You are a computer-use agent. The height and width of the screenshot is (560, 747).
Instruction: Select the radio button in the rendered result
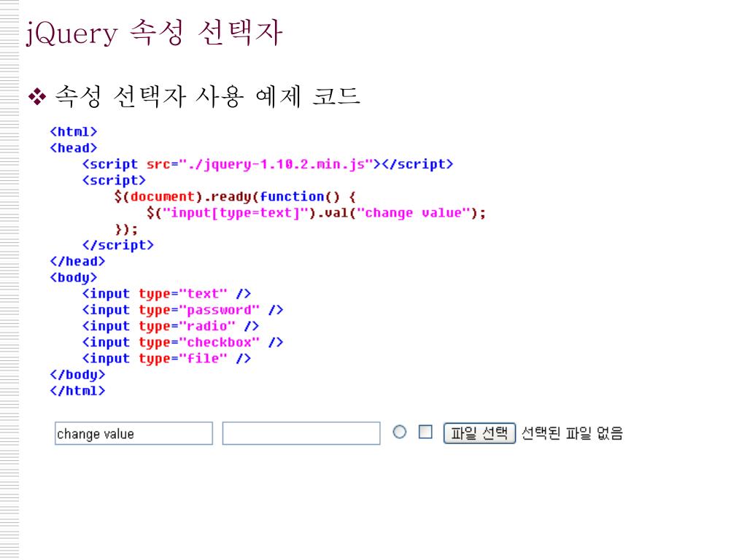click(x=400, y=432)
